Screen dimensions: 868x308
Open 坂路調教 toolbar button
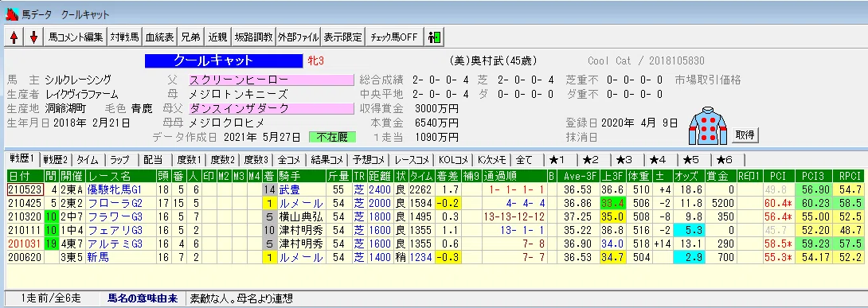tap(253, 37)
